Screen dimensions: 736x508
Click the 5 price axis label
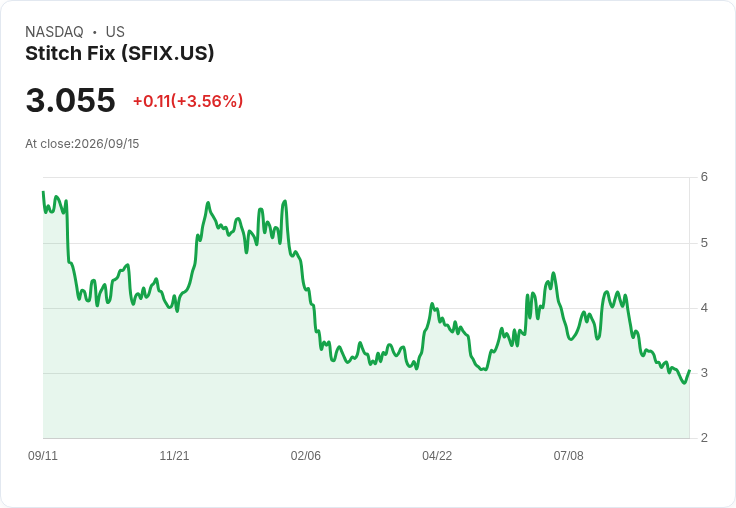tap(704, 243)
